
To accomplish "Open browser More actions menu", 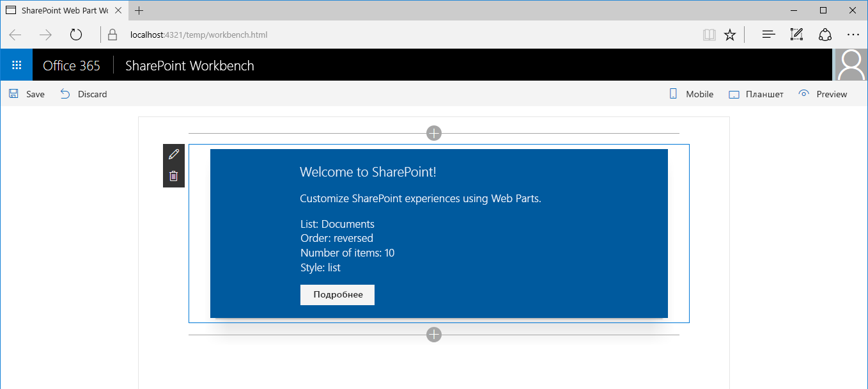I will click(853, 35).
